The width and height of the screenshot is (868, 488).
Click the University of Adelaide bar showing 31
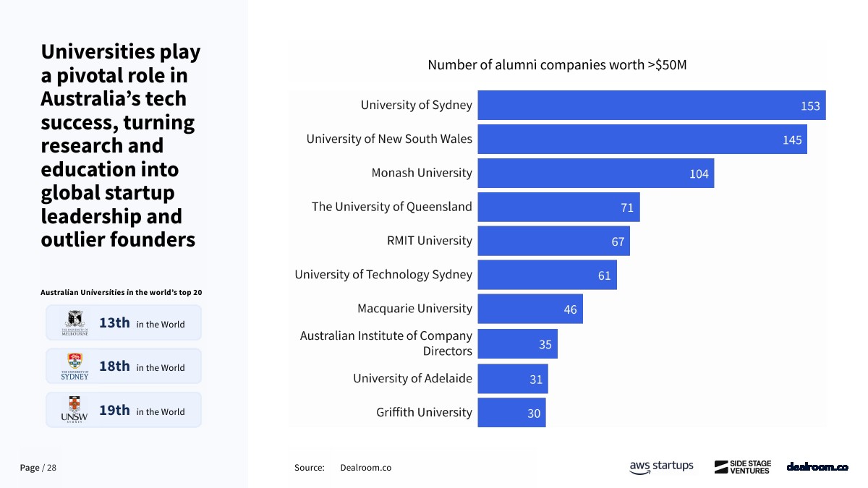pyautogui.click(x=512, y=379)
